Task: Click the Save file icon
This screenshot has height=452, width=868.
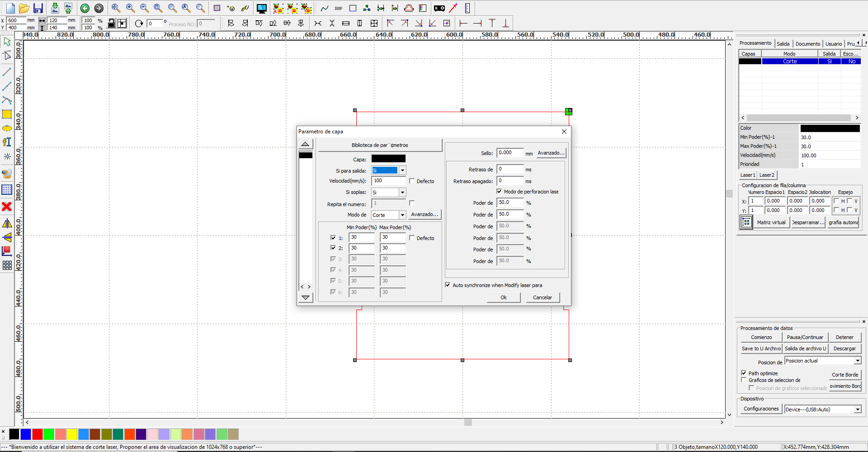Action: [38, 8]
